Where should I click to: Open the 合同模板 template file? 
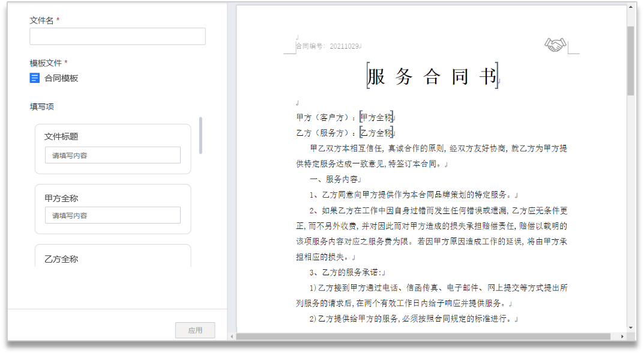click(x=54, y=78)
